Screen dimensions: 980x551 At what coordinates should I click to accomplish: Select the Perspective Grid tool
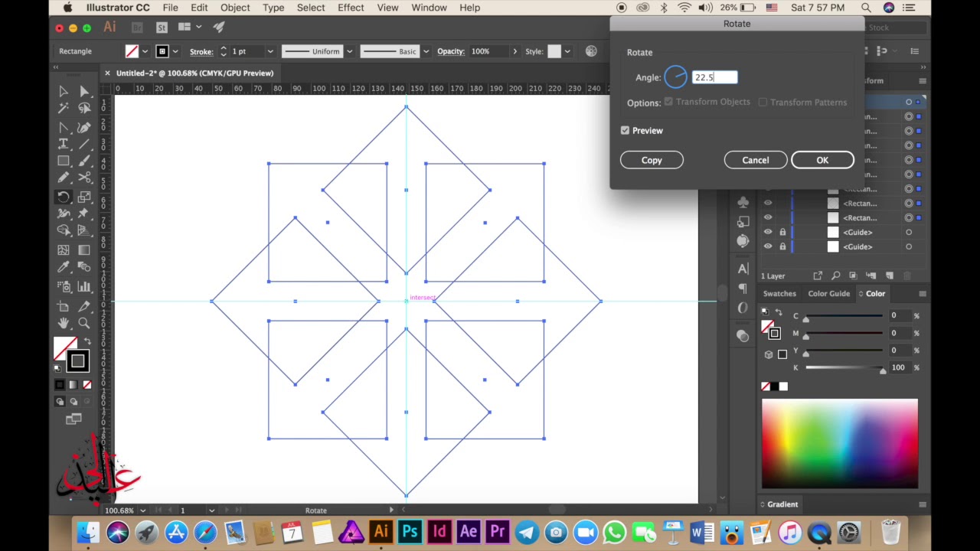click(x=84, y=232)
